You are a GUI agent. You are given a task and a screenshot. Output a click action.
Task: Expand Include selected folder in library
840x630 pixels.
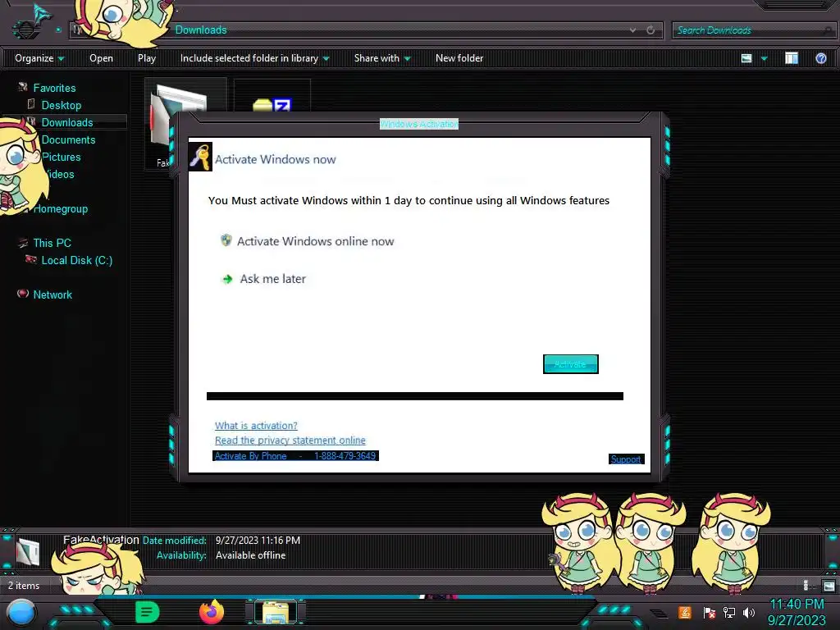pyautogui.click(x=254, y=58)
